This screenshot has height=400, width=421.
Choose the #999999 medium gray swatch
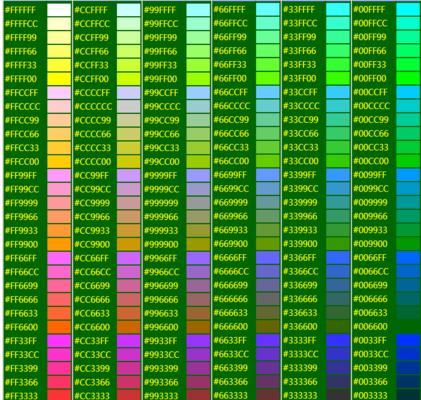coord(198,203)
